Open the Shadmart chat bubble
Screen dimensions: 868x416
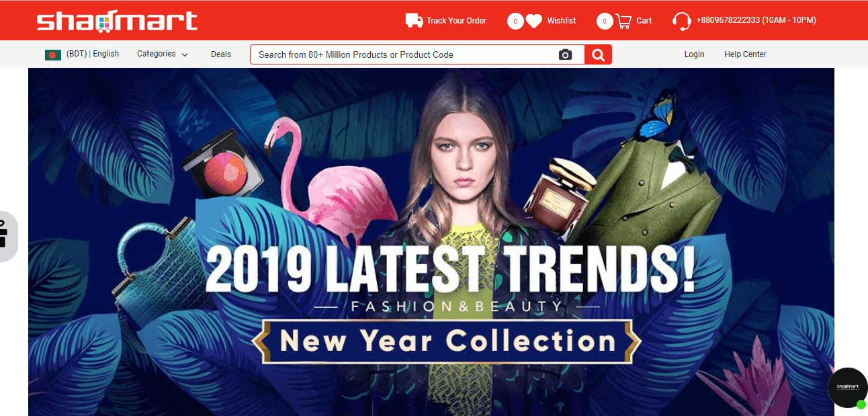[x=848, y=388]
